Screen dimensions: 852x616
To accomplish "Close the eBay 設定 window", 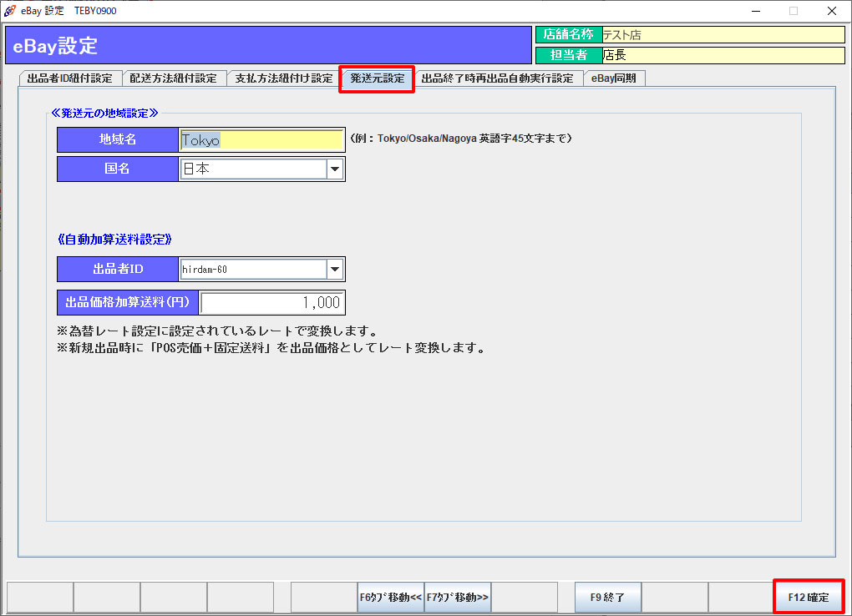I will point(831,11).
